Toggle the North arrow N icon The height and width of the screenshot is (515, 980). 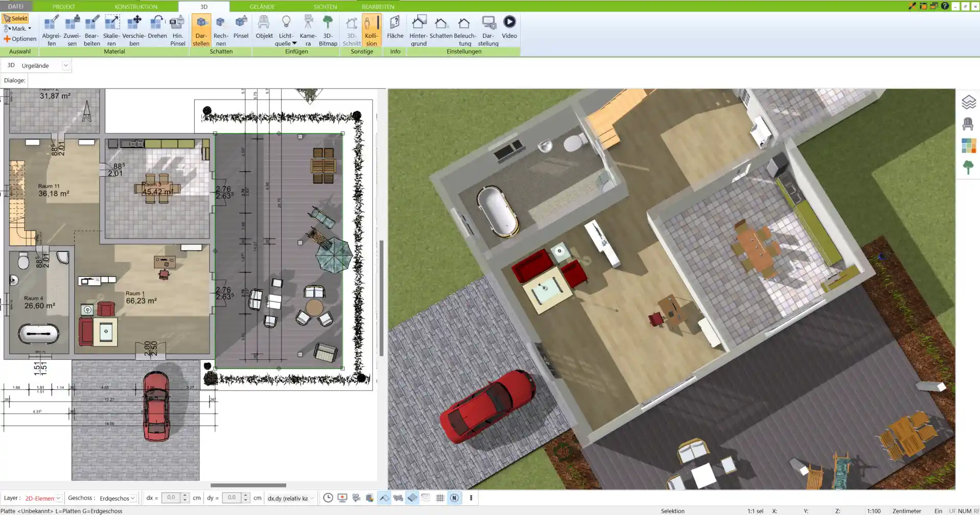coord(454,498)
